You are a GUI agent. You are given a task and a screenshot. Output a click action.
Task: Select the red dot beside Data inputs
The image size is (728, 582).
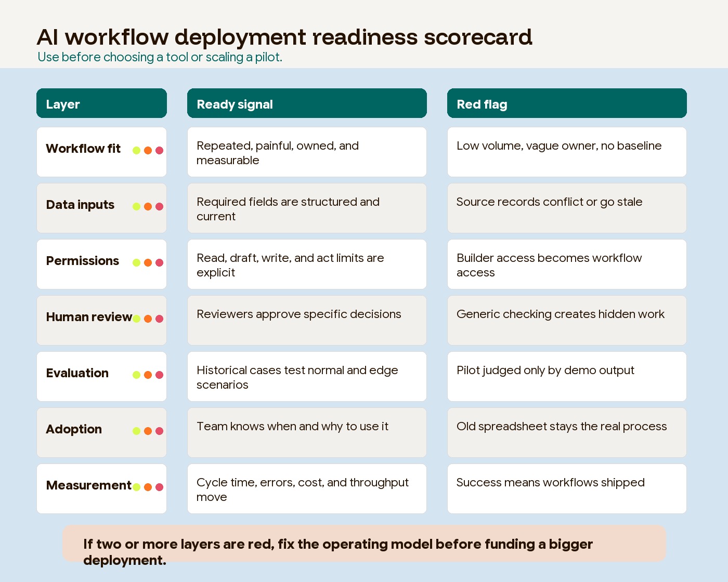[159, 206]
